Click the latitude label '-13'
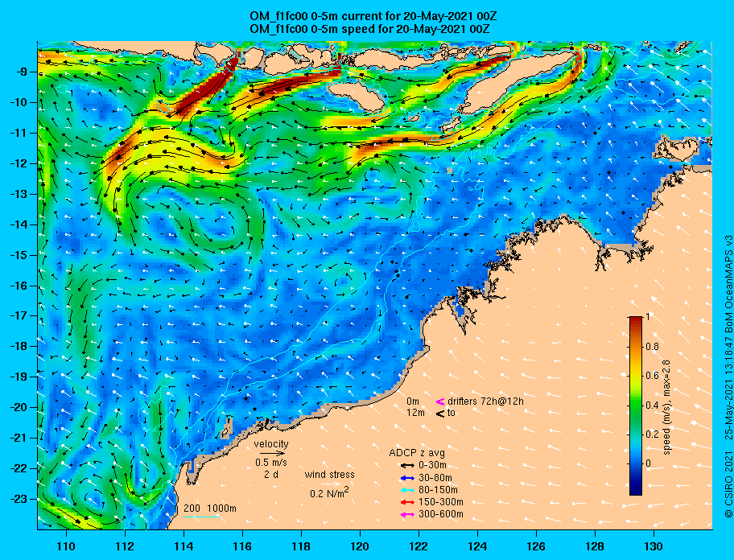Screen dimensions: 734x560 pyautogui.click(x=21, y=194)
